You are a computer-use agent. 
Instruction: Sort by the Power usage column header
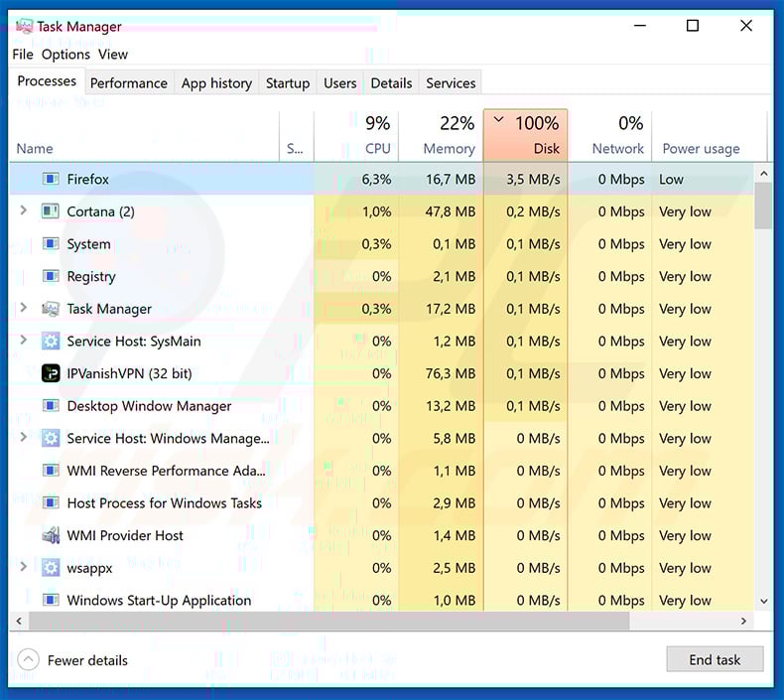point(709,136)
